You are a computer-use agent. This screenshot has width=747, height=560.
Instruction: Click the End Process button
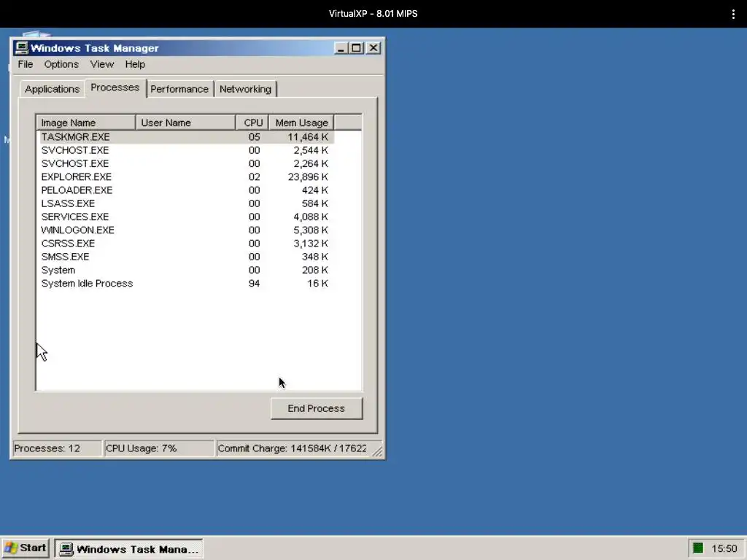click(x=317, y=408)
